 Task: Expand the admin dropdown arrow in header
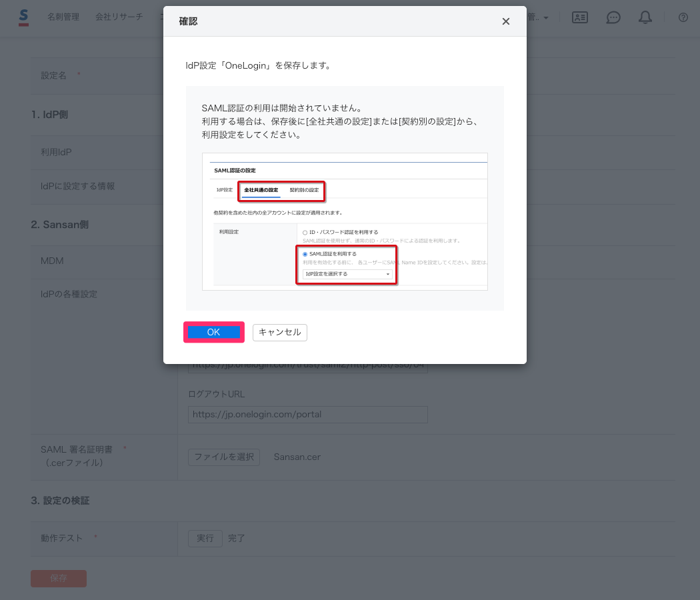click(x=546, y=18)
